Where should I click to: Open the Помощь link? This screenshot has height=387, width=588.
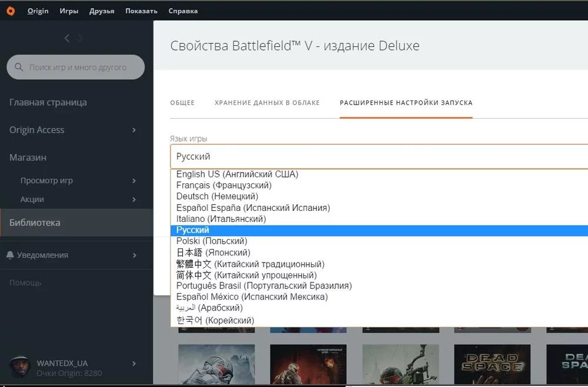point(25,283)
